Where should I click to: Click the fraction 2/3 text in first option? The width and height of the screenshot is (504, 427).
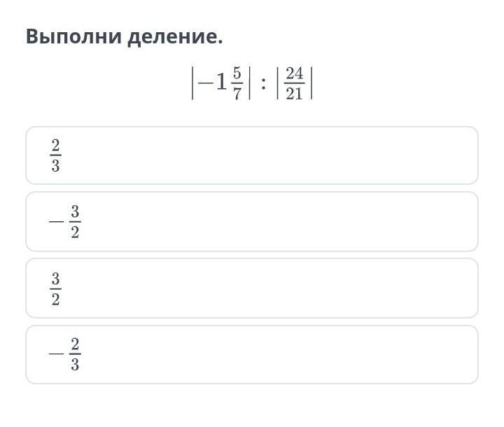coord(55,155)
